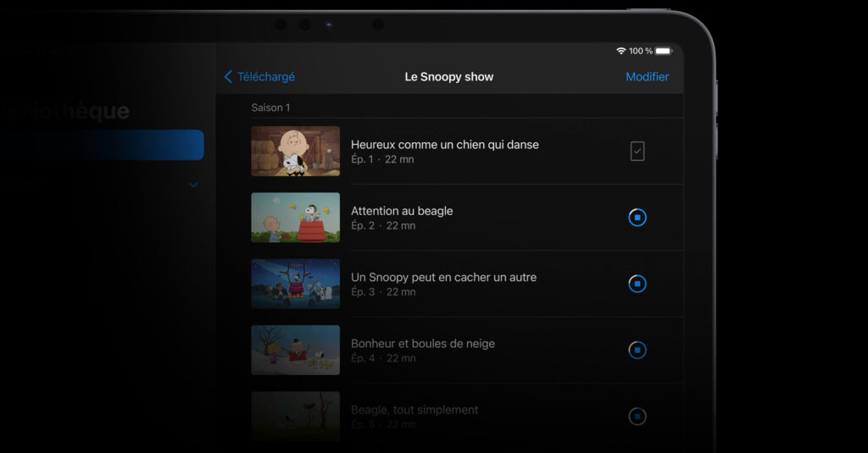Open thumbnail of Beagle, tout simplement

tap(296, 417)
